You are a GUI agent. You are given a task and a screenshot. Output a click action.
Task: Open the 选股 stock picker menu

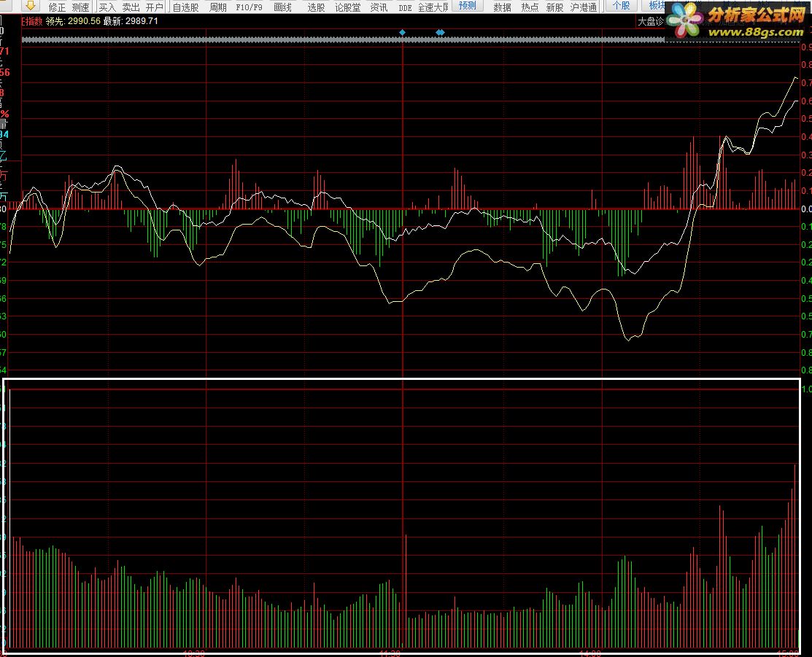tap(316, 7)
